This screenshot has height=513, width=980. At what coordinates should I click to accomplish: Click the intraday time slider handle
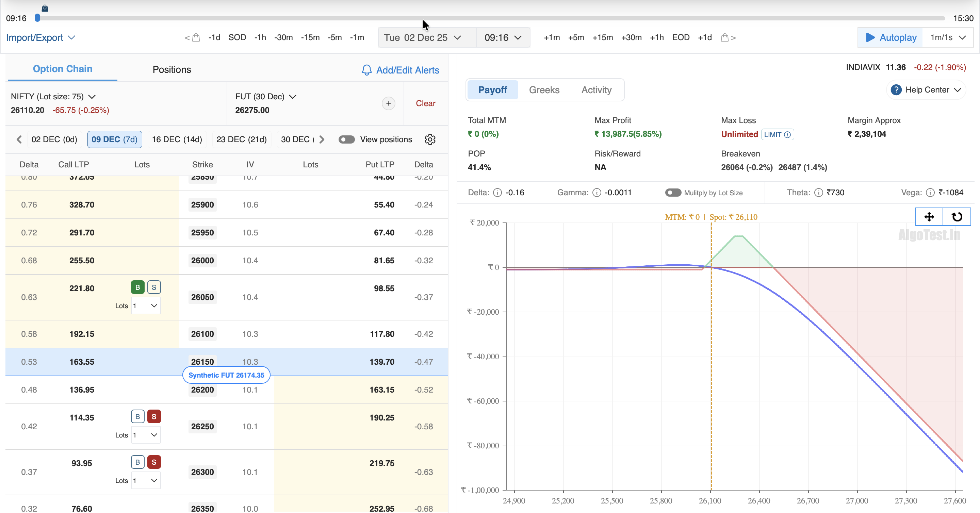coord(37,18)
